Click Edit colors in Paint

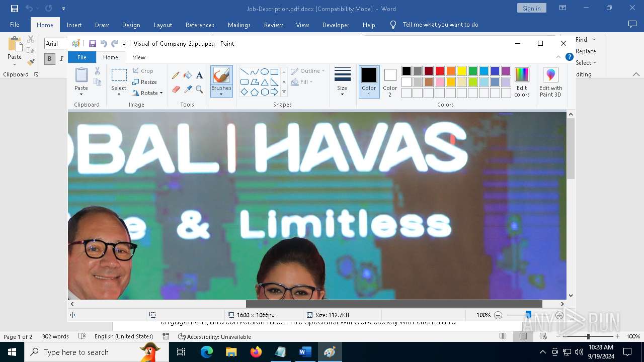tap(522, 82)
